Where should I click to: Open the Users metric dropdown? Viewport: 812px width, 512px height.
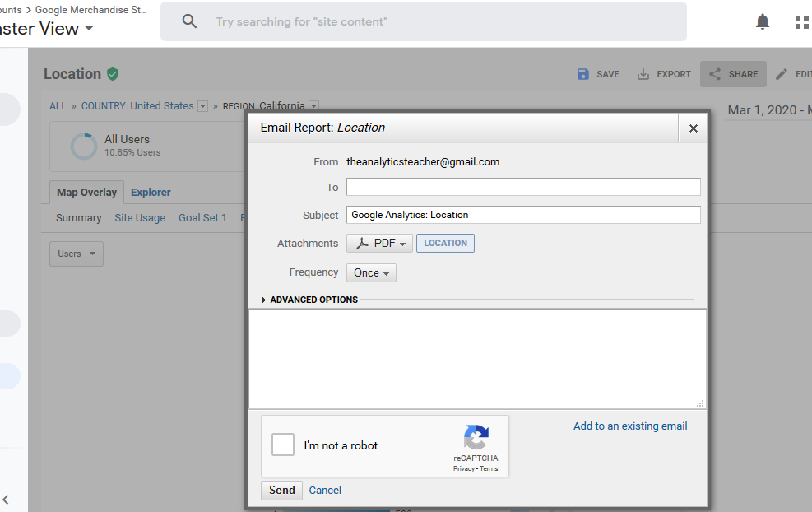point(77,254)
